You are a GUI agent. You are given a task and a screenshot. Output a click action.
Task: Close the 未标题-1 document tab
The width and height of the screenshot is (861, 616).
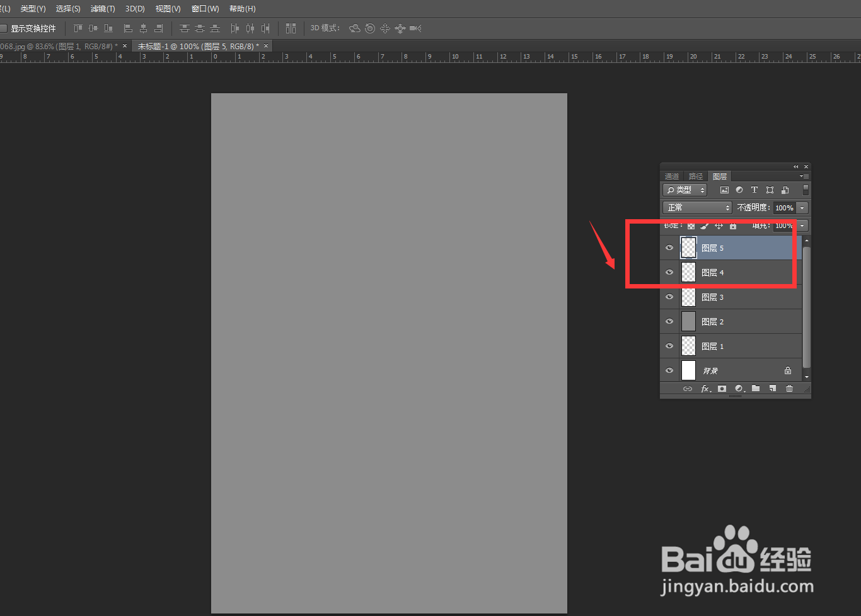click(266, 46)
